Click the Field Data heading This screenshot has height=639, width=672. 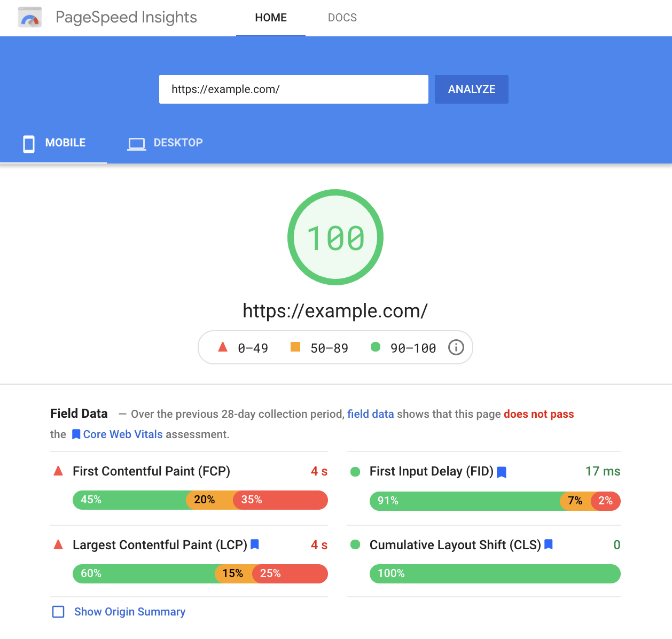pos(79,414)
